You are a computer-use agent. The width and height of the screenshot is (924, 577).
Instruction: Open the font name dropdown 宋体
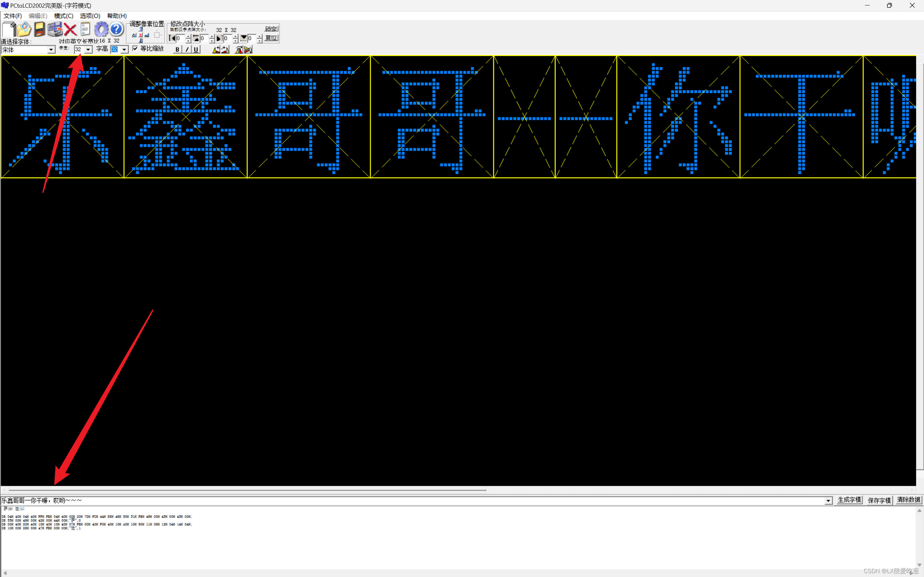(x=51, y=50)
